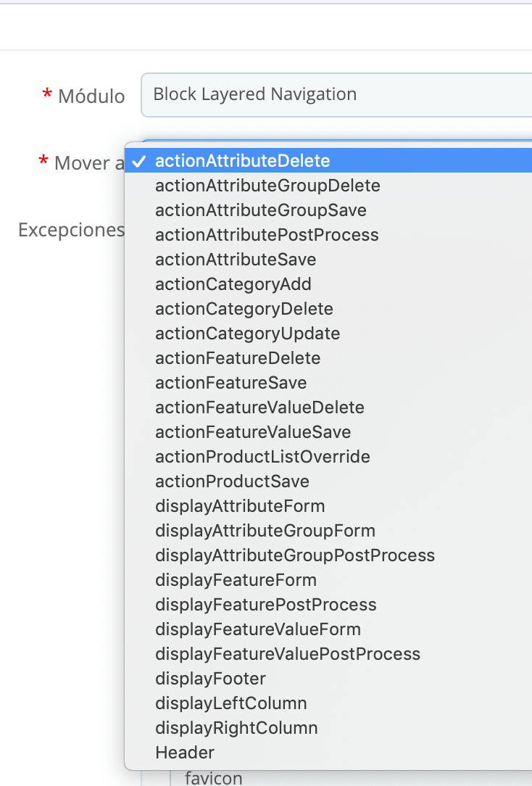Click the Excepciones label
Image resolution: width=532 pixels, height=786 pixels.
pyautogui.click(x=71, y=230)
